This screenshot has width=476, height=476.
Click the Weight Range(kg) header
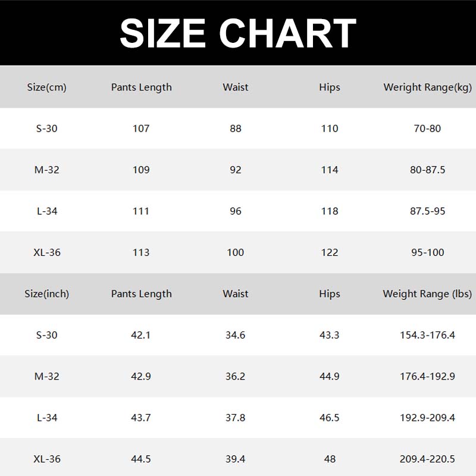[427, 87]
